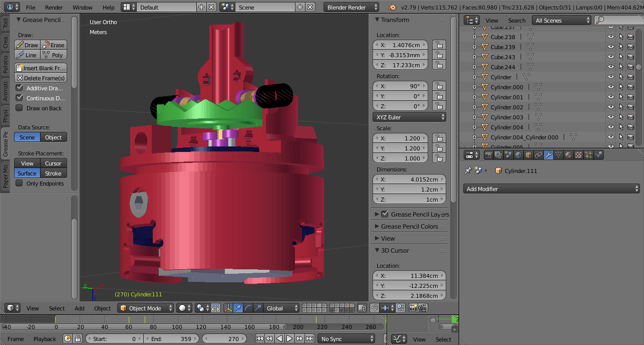Image resolution: width=644 pixels, height=345 pixels.
Task: Select the Object data source button
Action: (54, 137)
